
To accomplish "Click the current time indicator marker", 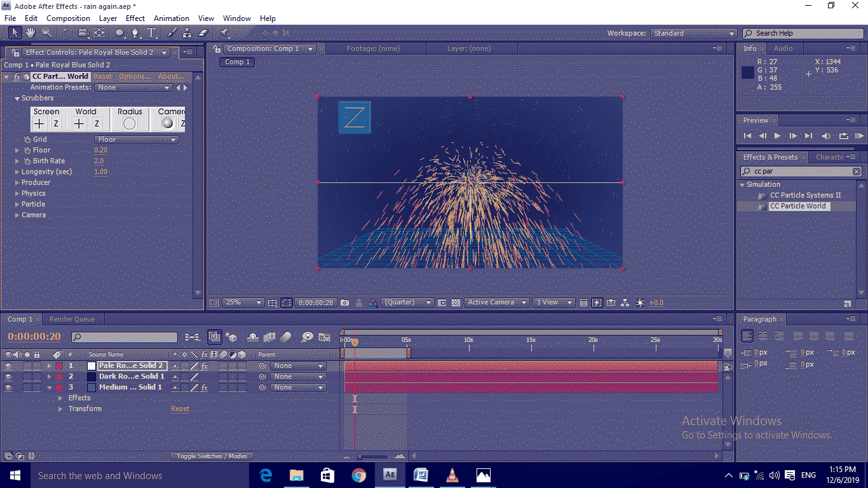I will pos(355,342).
